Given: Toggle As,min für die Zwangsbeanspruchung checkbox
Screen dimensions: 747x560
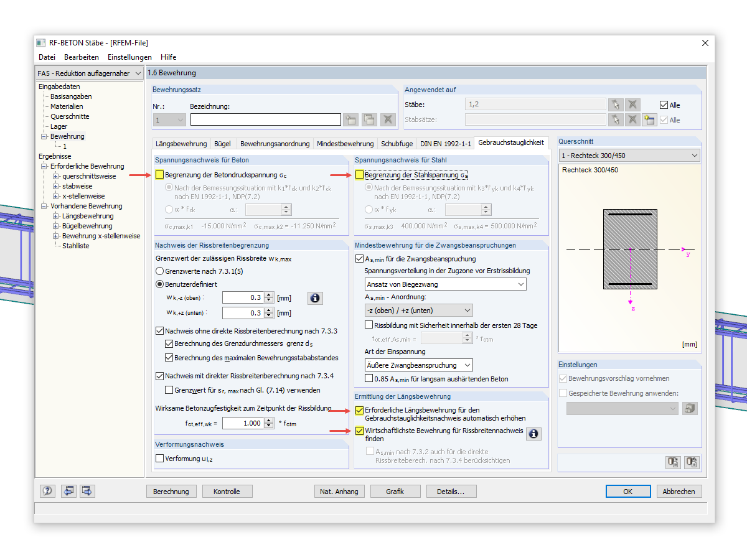Looking at the screenshot, I should click(359, 259).
